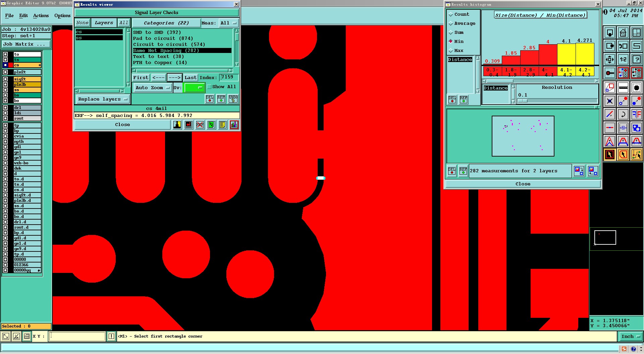Viewport: 644px width, 354px height.
Task: Select the Average radio option
Action: [451, 23]
